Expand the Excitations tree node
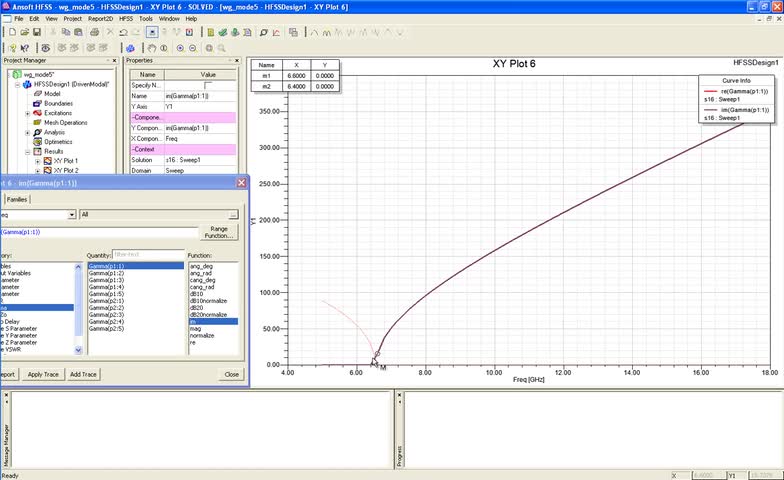Image resolution: width=784 pixels, height=480 pixels. (x=28, y=113)
